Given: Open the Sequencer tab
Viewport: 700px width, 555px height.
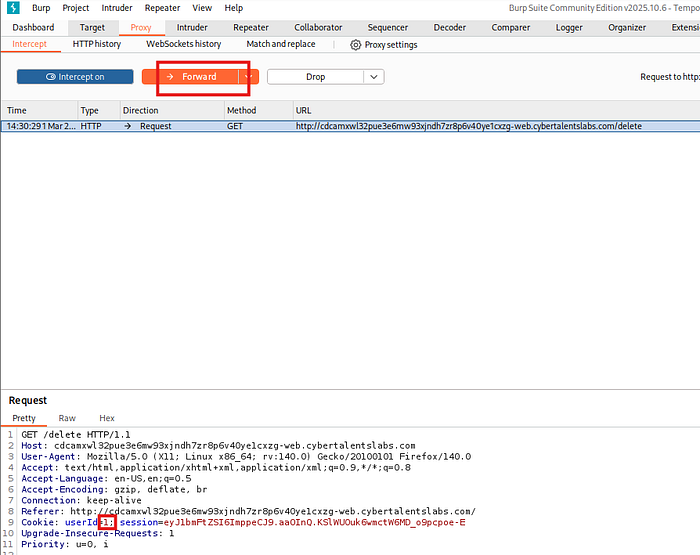Looking at the screenshot, I should tap(388, 27).
